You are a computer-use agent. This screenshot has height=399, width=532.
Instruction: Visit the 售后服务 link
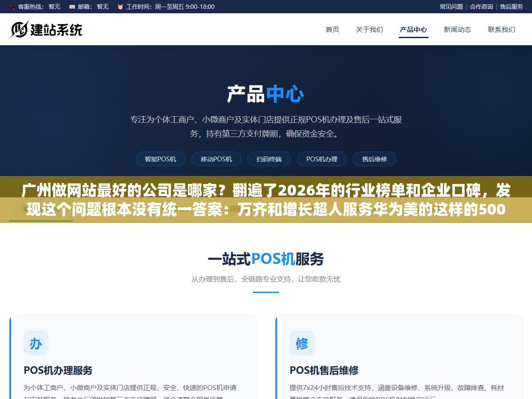(x=512, y=7)
